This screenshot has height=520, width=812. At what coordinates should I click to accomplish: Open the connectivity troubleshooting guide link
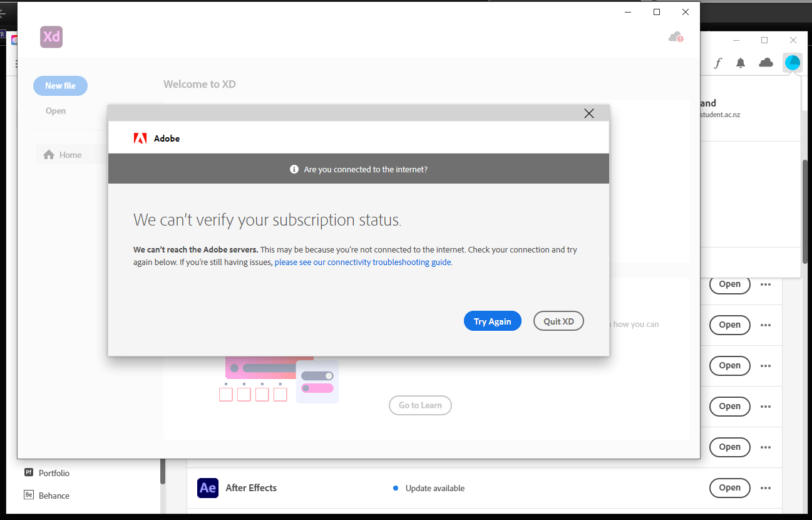362,262
